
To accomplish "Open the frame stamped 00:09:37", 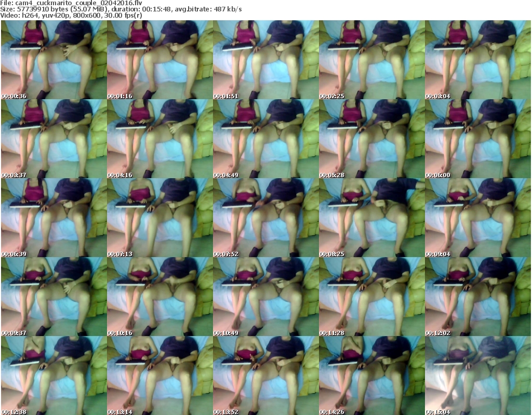I will pyautogui.click(x=54, y=297).
